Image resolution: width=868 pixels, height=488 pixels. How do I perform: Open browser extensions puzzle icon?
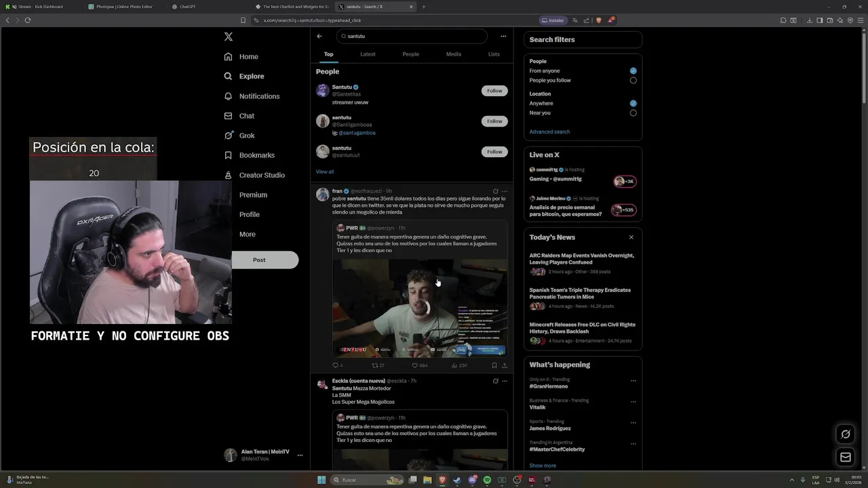(783, 20)
